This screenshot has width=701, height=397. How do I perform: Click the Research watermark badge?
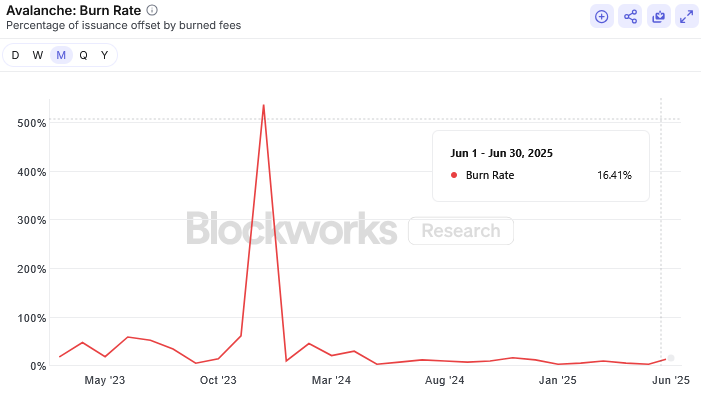pos(461,231)
